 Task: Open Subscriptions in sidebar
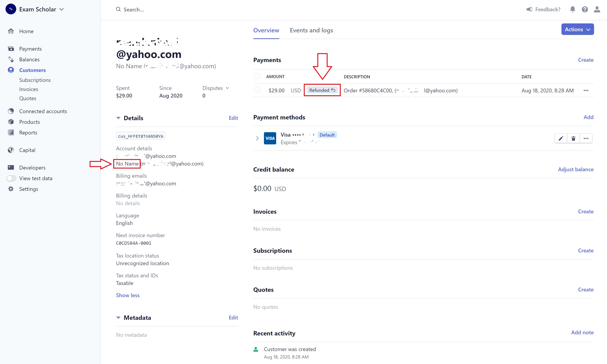click(x=35, y=80)
